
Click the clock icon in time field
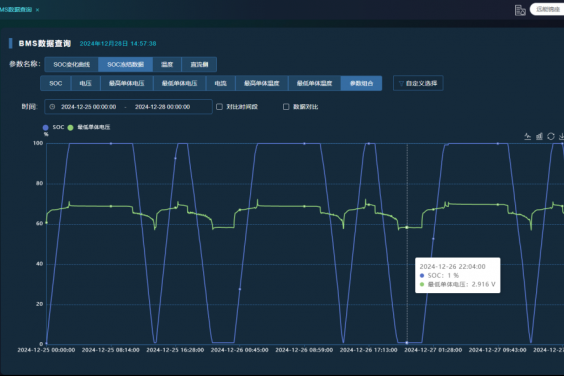click(x=52, y=107)
